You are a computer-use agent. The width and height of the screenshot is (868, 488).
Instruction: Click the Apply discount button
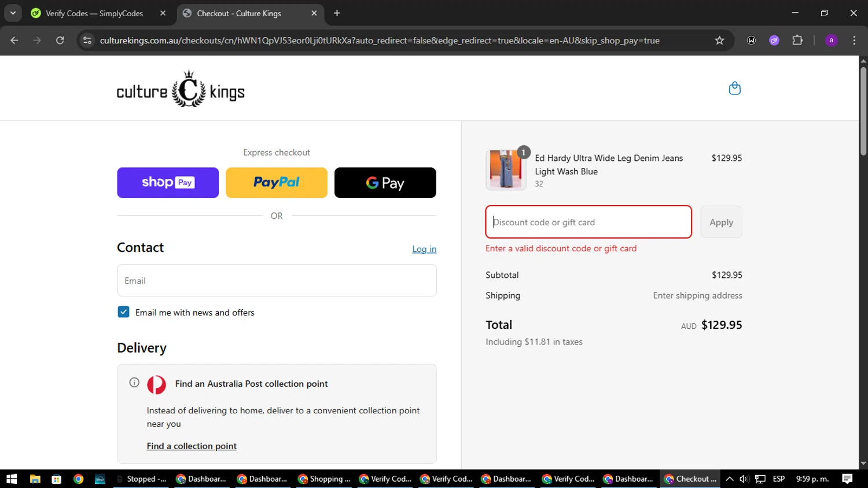(721, 222)
